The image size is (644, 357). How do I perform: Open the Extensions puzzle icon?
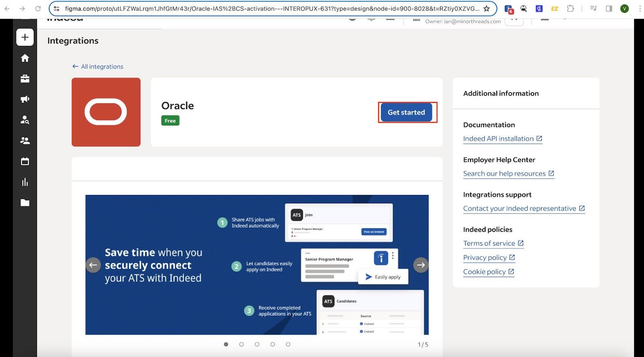pos(570,8)
